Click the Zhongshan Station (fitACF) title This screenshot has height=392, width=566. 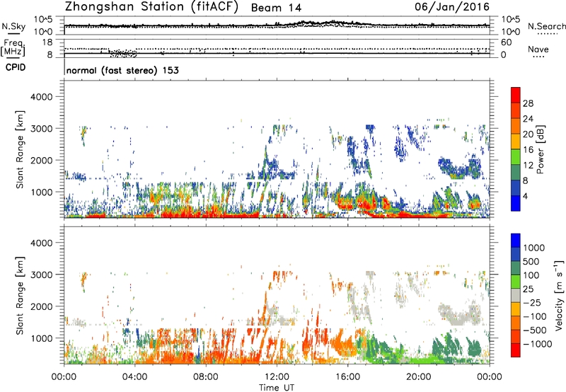coord(151,7)
